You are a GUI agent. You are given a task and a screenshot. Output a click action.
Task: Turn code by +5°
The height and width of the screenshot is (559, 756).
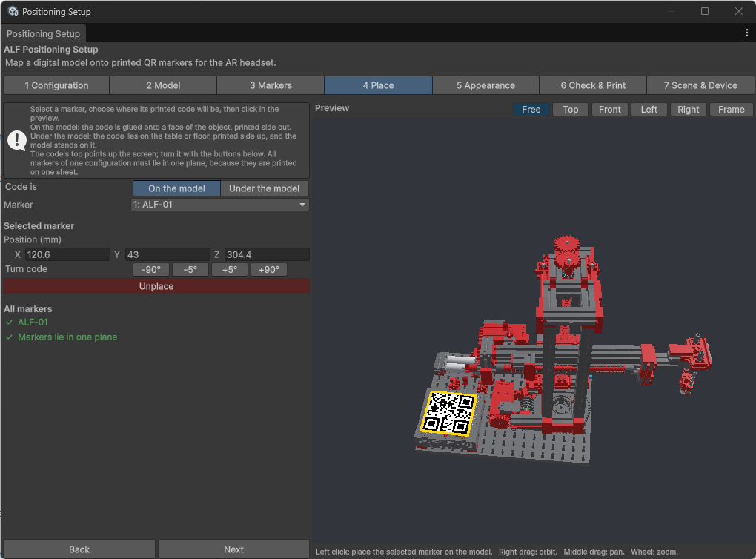pos(230,270)
